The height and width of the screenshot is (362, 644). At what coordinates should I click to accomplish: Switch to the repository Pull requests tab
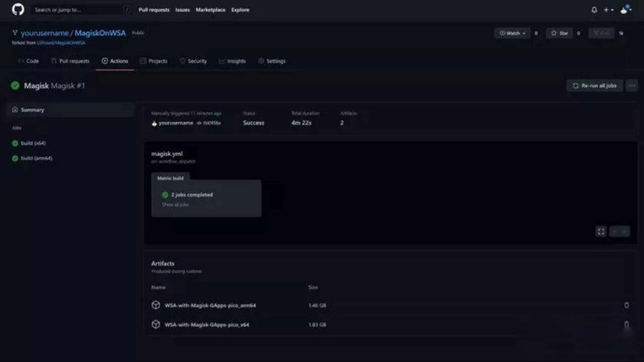[70, 61]
